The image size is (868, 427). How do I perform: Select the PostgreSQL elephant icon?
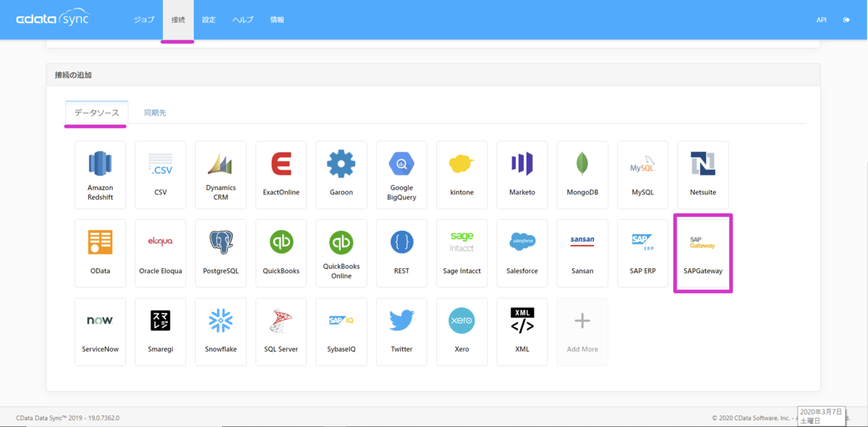pyautogui.click(x=221, y=242)
